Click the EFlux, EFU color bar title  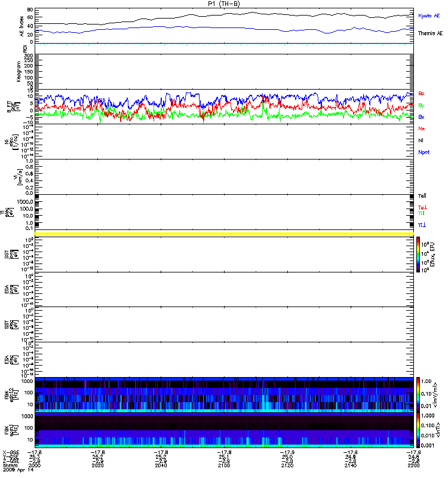432,255
